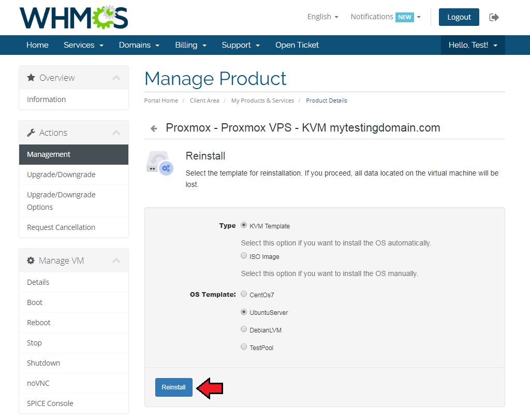Click the Reinstall section heading
The image size is (530, 420).
tap(205, 156)
